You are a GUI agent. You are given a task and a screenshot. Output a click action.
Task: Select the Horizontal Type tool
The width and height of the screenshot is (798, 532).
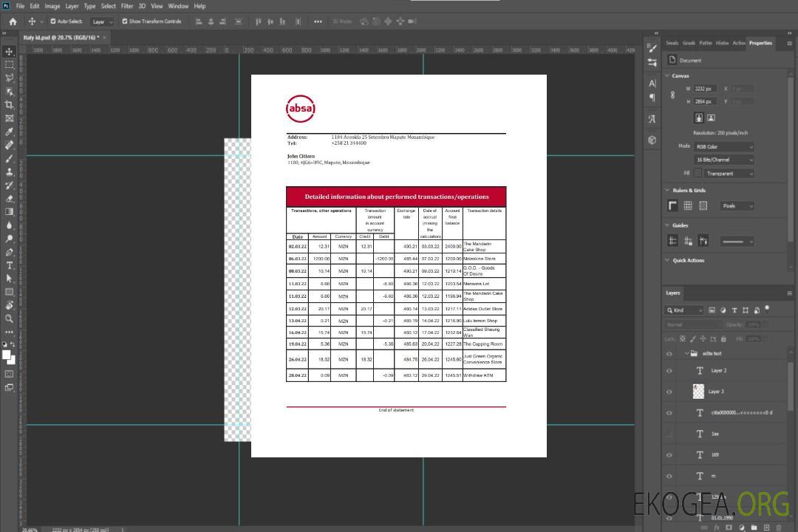pos(10,265)
